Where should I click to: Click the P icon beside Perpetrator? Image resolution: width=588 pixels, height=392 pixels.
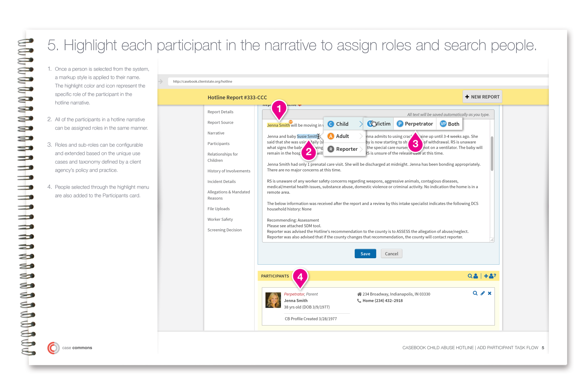400,124
